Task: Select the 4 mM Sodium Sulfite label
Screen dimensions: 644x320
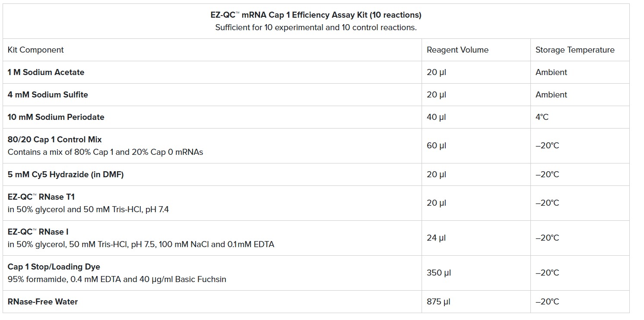Action: point(48,95)
